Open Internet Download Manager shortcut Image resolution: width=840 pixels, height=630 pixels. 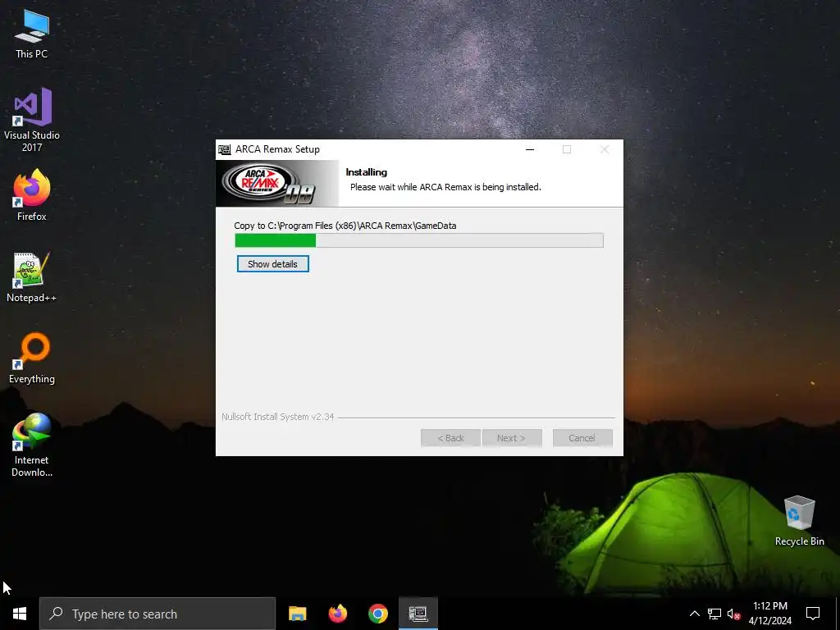click(32, 445)
